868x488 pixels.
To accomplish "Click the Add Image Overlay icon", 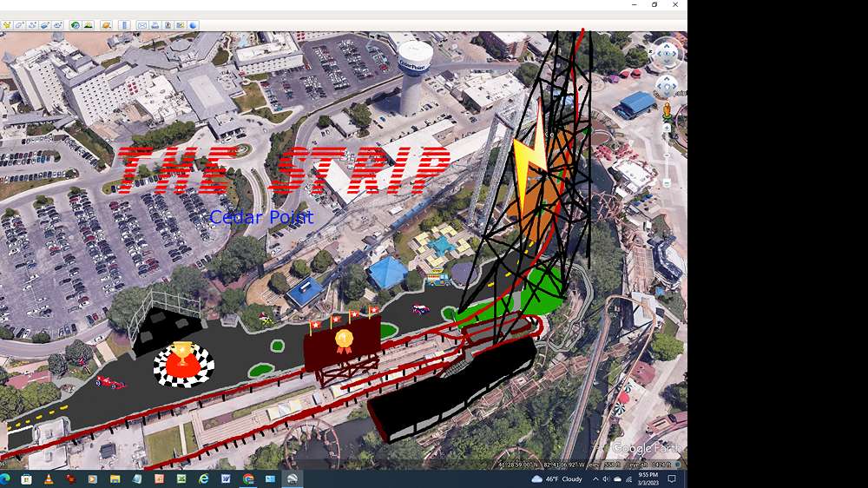I will 45,25.
